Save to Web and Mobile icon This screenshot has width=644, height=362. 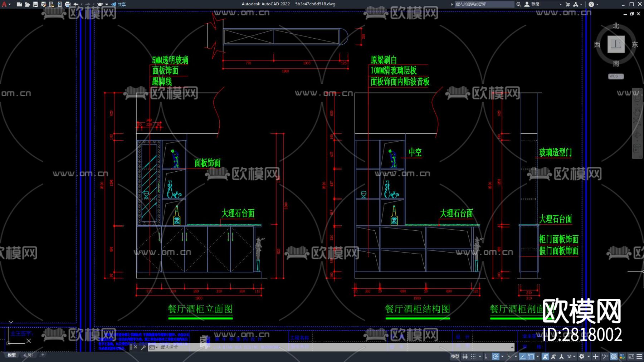pyautogui.click(x=59, y=4)
